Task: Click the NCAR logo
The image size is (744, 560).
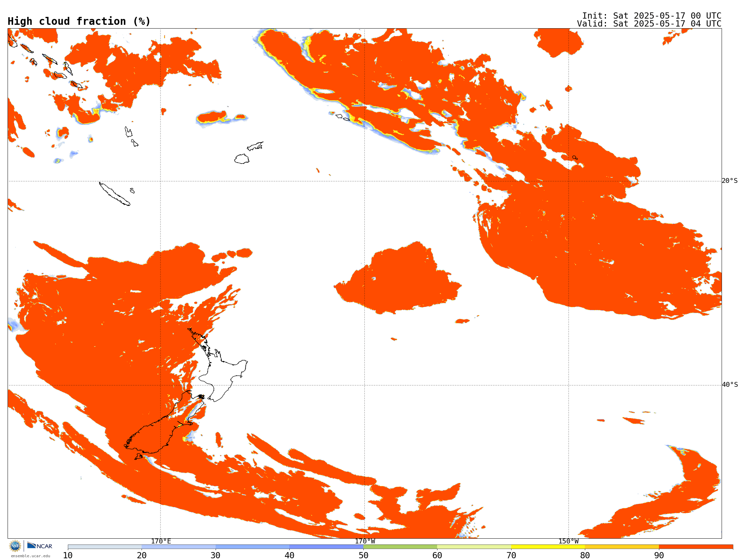Action: [40, 546]
